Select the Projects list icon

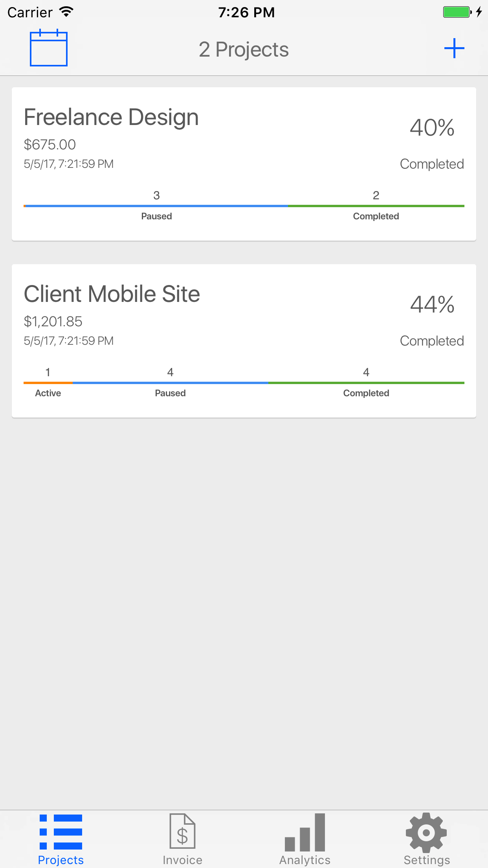pyautogui.click(x=61, y=831)
